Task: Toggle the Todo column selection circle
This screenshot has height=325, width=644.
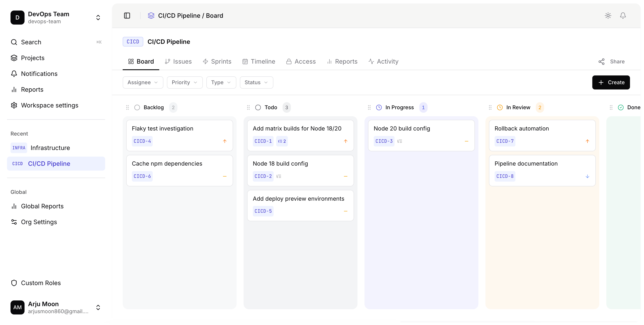Action: point(258,107)
